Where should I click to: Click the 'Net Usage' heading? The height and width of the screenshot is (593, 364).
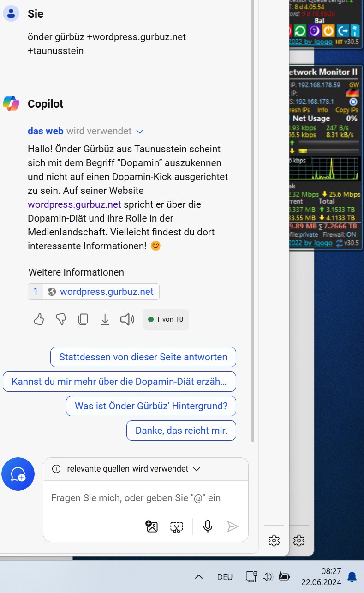(x=311, y=119)
